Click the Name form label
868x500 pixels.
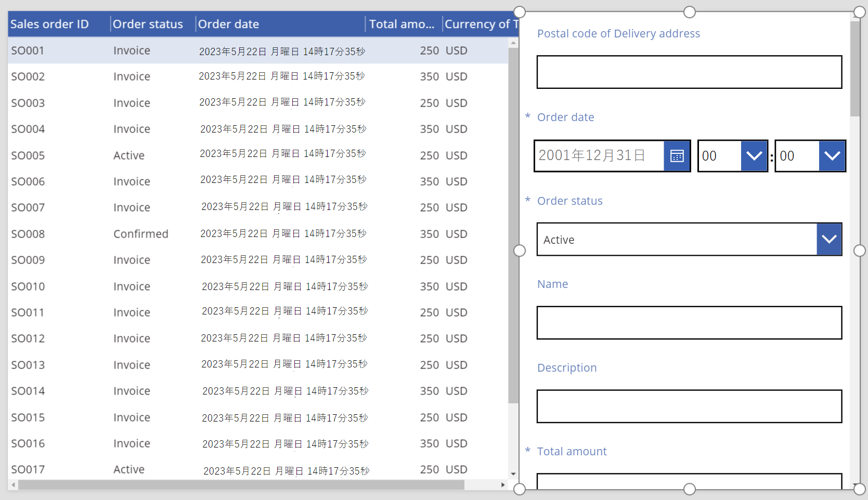tap(553, 284)
